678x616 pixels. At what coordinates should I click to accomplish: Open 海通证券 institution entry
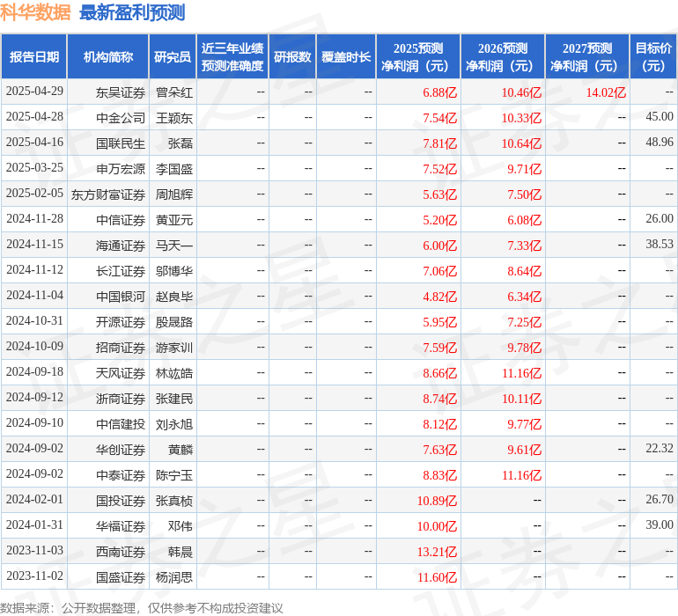pyautogui.click(x=121, y=246)
